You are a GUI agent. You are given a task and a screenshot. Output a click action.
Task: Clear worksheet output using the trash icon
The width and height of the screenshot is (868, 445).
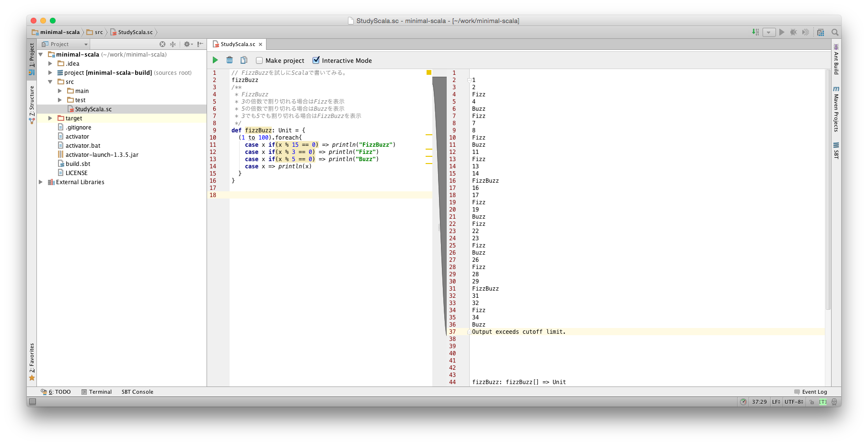(x=230, y=60)
